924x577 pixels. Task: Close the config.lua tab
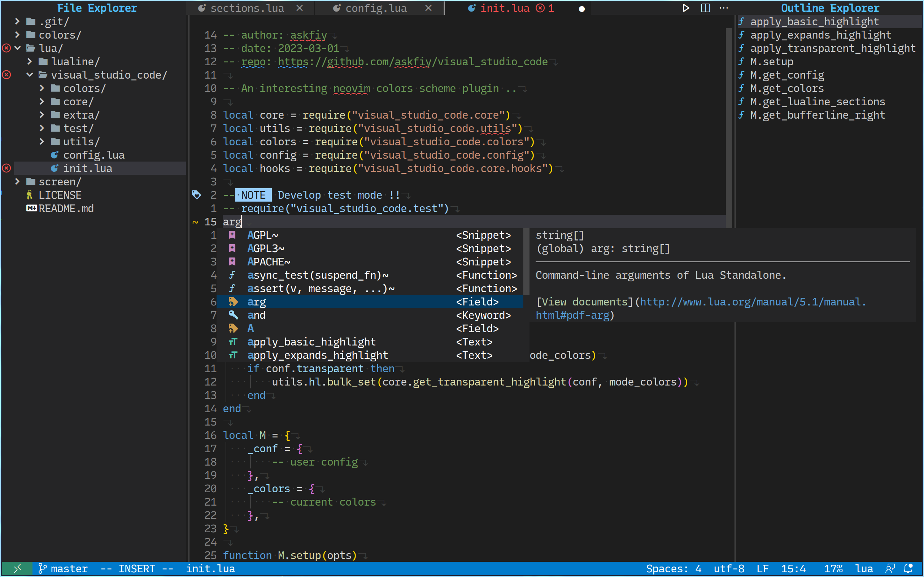click(428, 8)
